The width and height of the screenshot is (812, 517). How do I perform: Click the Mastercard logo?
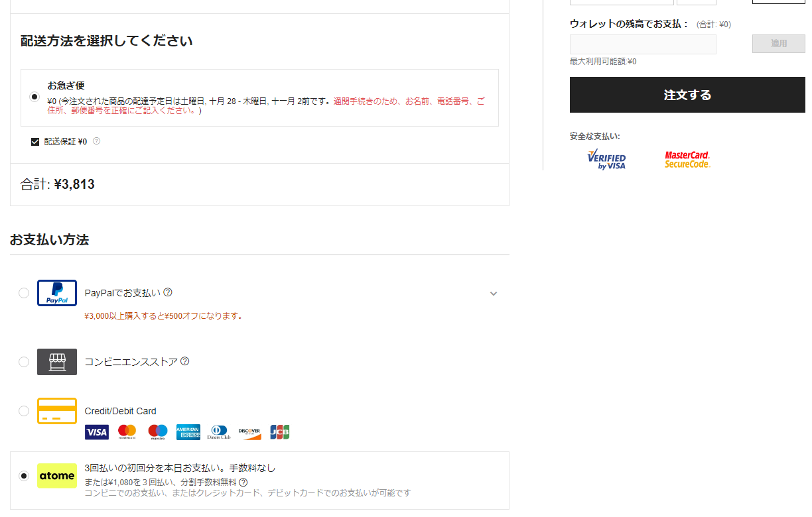(127, 432)
